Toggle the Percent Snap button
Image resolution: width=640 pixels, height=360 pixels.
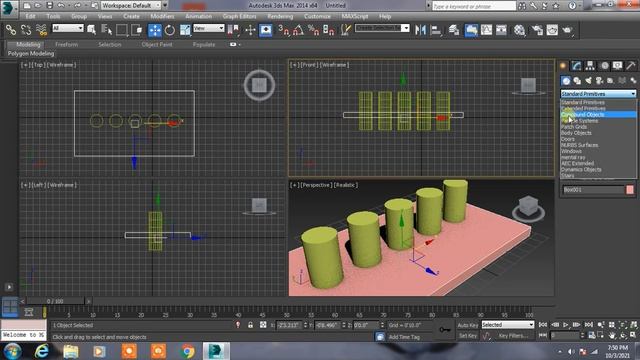coord(313,30)
